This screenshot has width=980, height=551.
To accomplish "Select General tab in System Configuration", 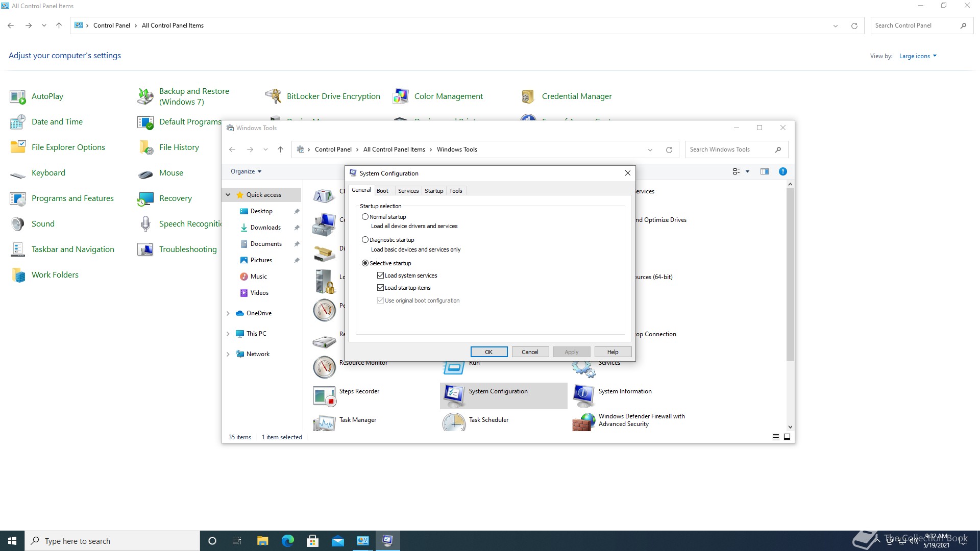I will point(361,190).
